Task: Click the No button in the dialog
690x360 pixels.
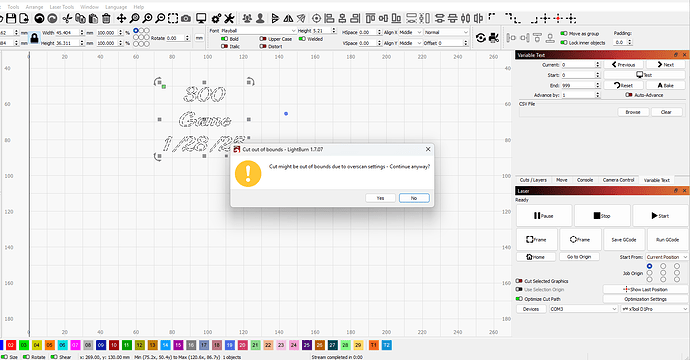Action: pyautogui.click(x=414, y=198)
